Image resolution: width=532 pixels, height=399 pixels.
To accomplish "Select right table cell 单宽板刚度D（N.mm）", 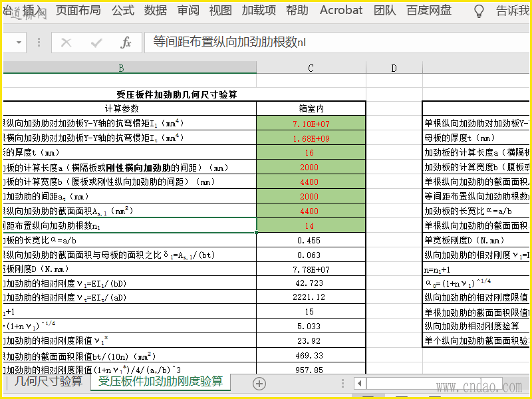I will [476, 240].
